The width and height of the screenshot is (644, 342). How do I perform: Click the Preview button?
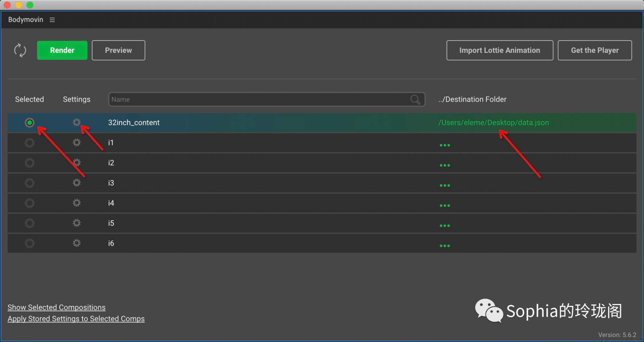(119, 50)
